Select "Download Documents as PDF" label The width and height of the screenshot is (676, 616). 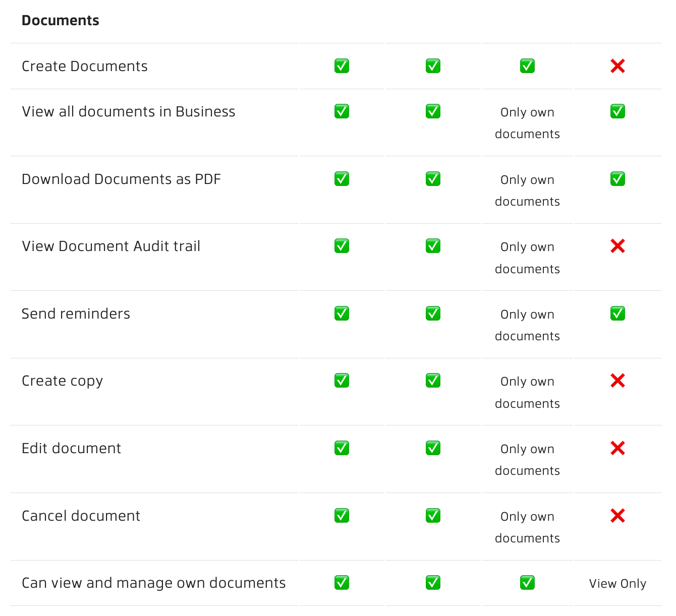click(122, 179)
